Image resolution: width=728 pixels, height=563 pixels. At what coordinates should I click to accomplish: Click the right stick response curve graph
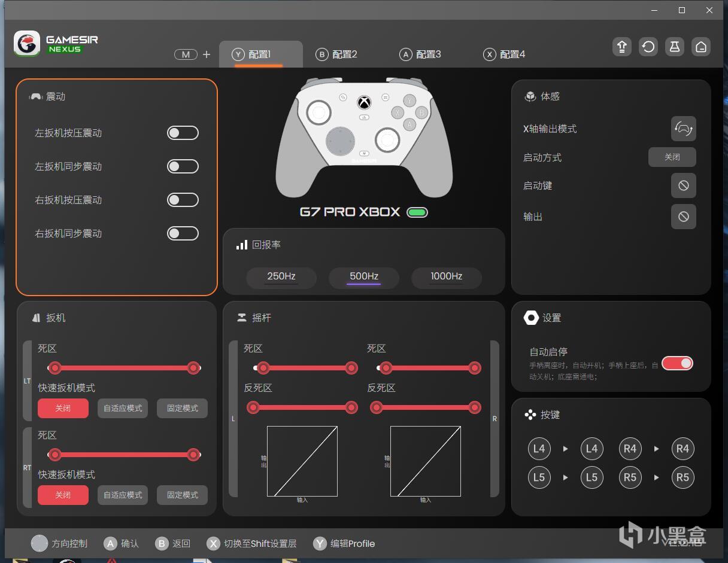click(426, 461)
